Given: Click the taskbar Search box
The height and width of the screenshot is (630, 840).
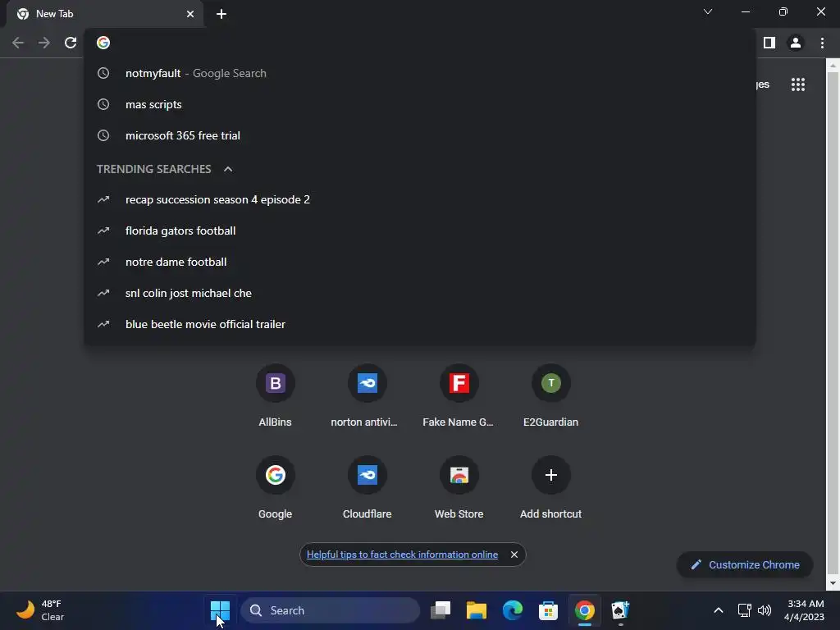Looking at the screenshot, I should [330, 610].
